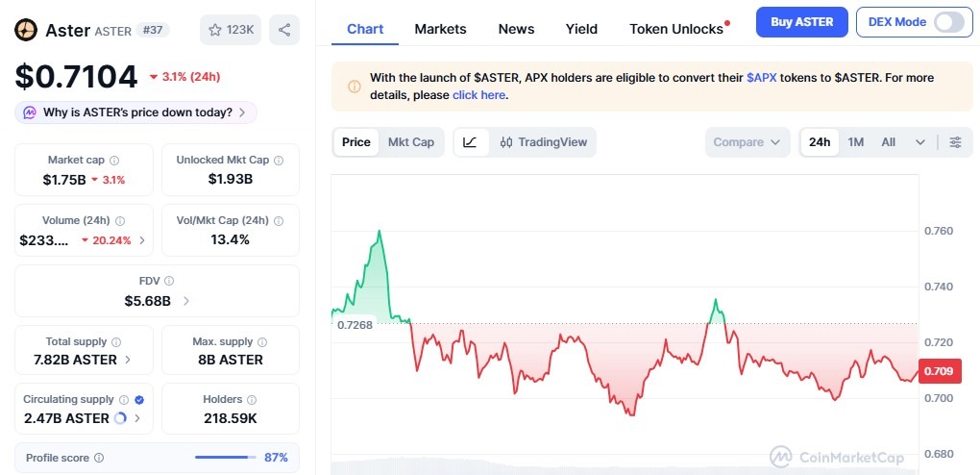980x475 pixels.
Task: Click the share icon button
Action: [x=284, y=30]
